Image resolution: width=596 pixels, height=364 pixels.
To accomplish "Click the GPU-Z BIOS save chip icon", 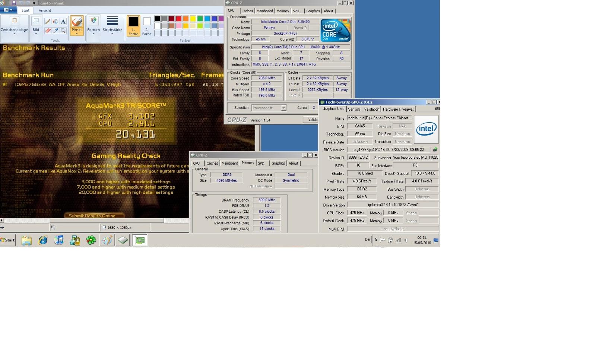I will 435,149.
